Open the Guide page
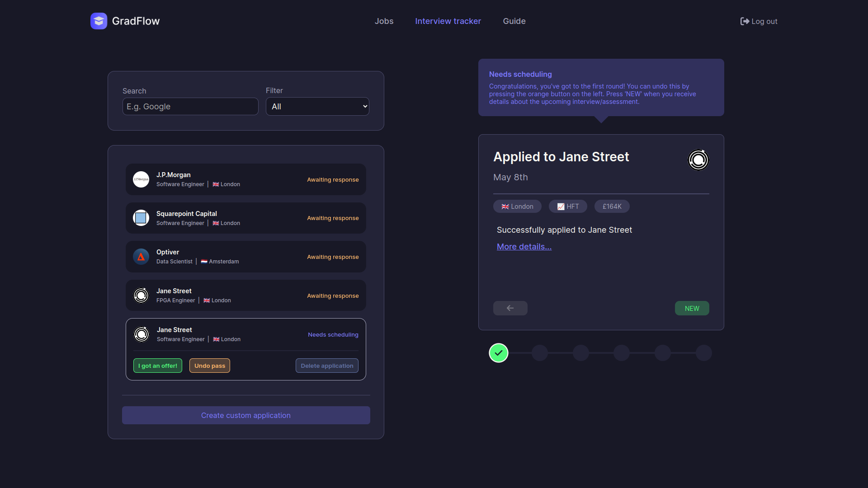 514,21
